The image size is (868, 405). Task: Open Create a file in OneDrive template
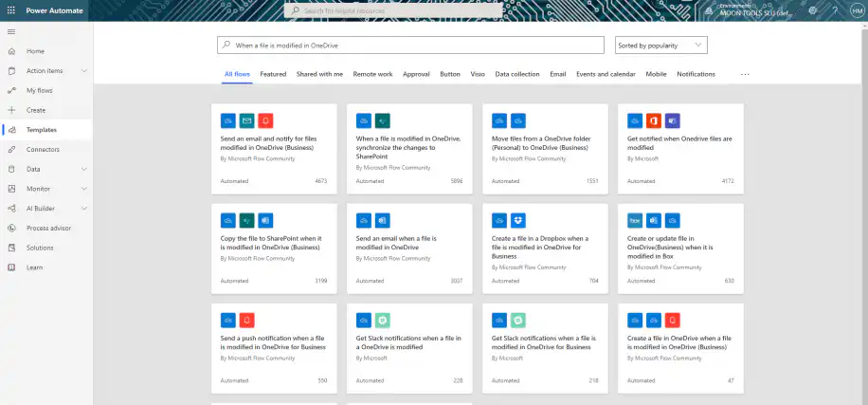click(x=681, y=348)
